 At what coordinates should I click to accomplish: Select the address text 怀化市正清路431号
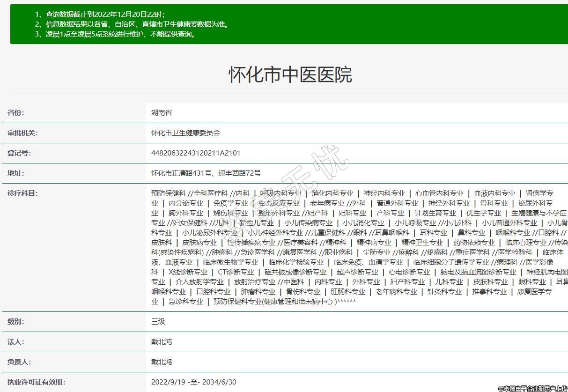click(178, 173)
